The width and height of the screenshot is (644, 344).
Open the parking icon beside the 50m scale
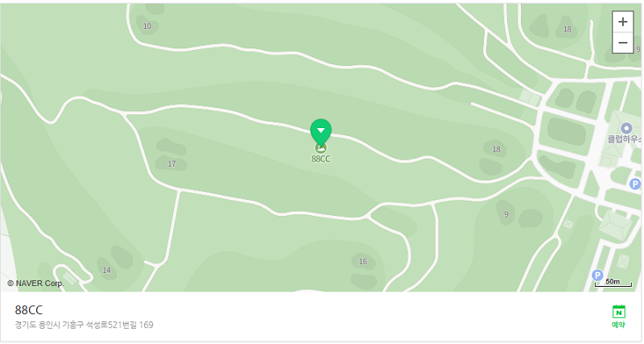[597, 275]
